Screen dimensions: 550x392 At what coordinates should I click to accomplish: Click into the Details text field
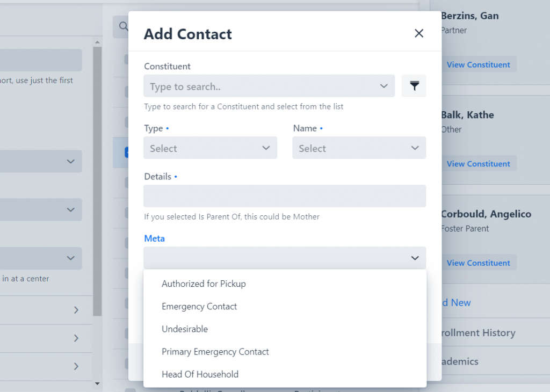click(285, 196)
